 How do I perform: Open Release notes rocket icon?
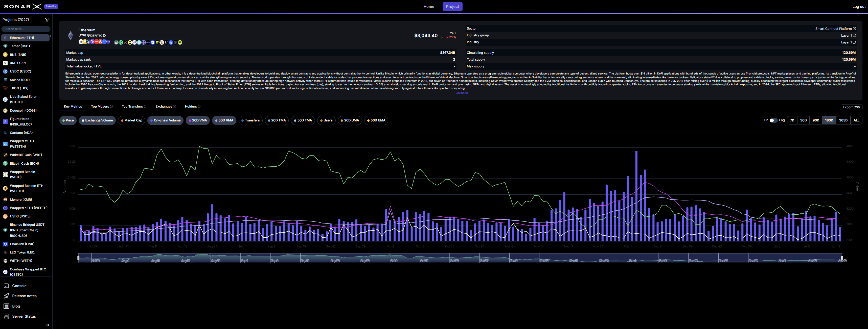pyautogui.click(x=6, y=296)
